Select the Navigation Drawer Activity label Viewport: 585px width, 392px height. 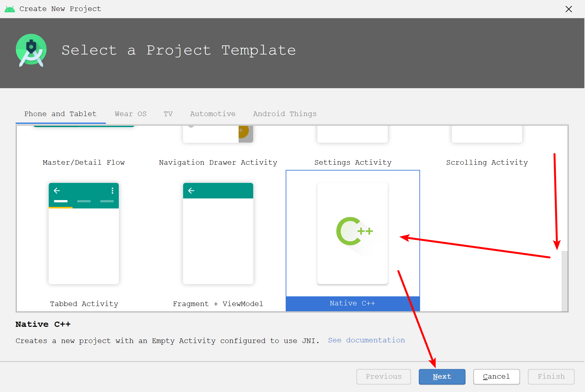(x=218, y=162)
